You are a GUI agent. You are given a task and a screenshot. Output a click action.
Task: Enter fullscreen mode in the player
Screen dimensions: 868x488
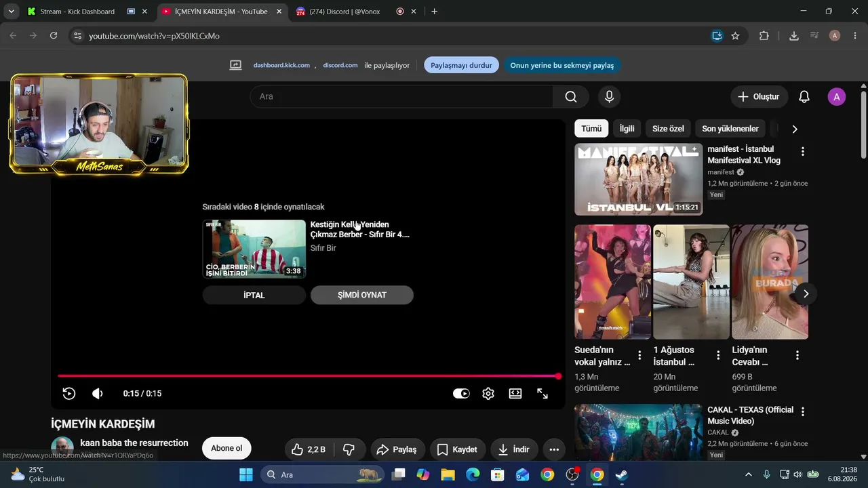point(542,393)
